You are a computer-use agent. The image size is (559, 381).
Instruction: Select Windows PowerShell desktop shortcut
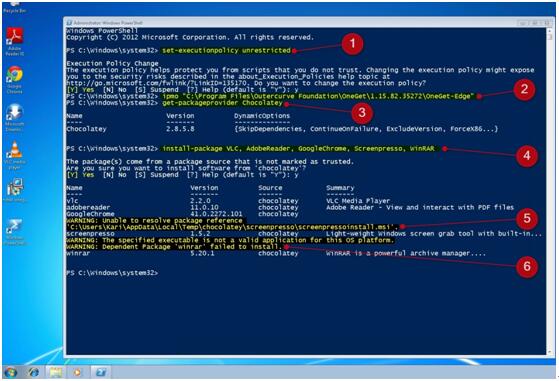[x=14, y=232]
